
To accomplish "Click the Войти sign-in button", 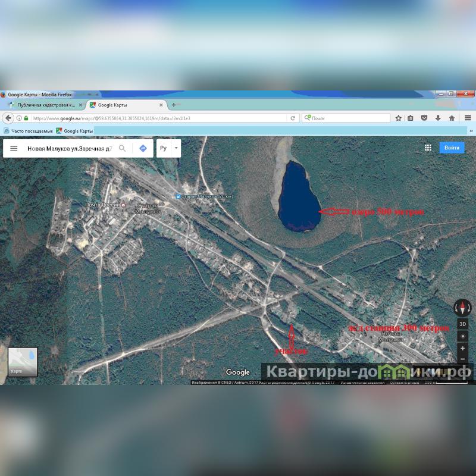I will click(452, 148).
